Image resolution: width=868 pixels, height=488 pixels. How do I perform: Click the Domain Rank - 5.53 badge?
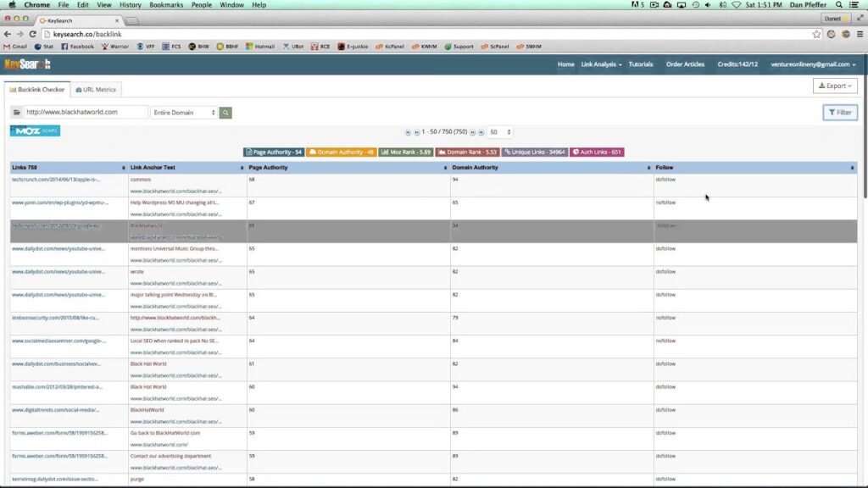click(x=467, y=152)
